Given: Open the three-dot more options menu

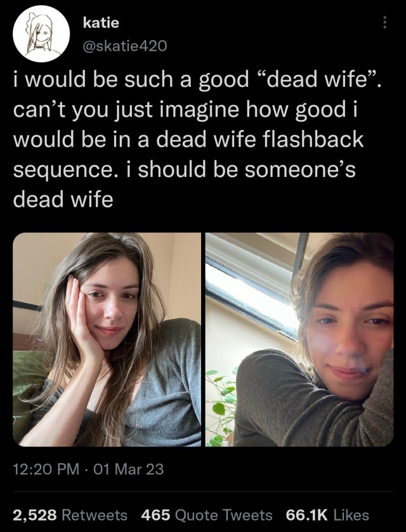Looking at the screenshot, I should tap(384, 22).
